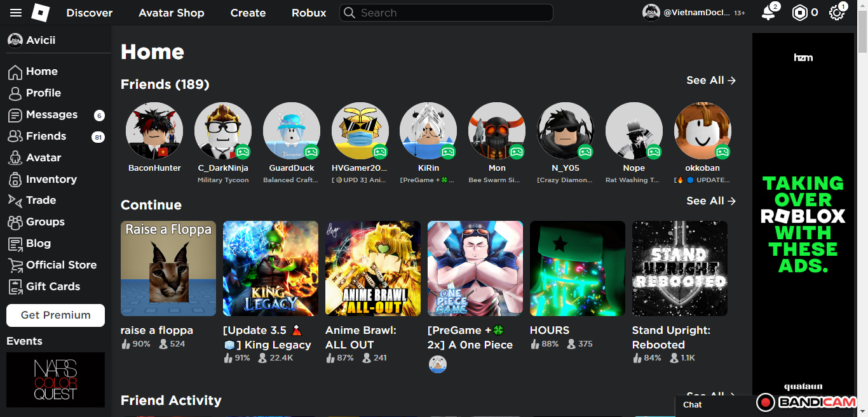
Task: Open Trade in the sidebar
Action: tap(41, 201)
